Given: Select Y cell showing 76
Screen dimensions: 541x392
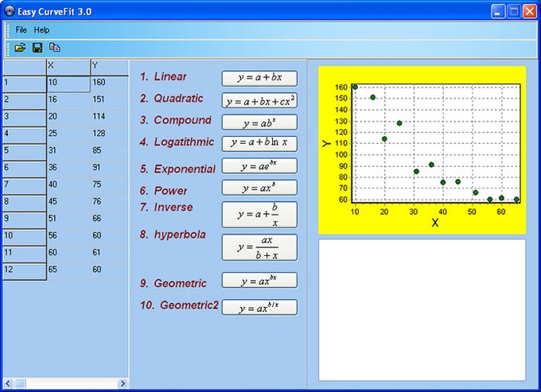Looking at the screenshot, I should pyautogui.click(x=110, y=204).
